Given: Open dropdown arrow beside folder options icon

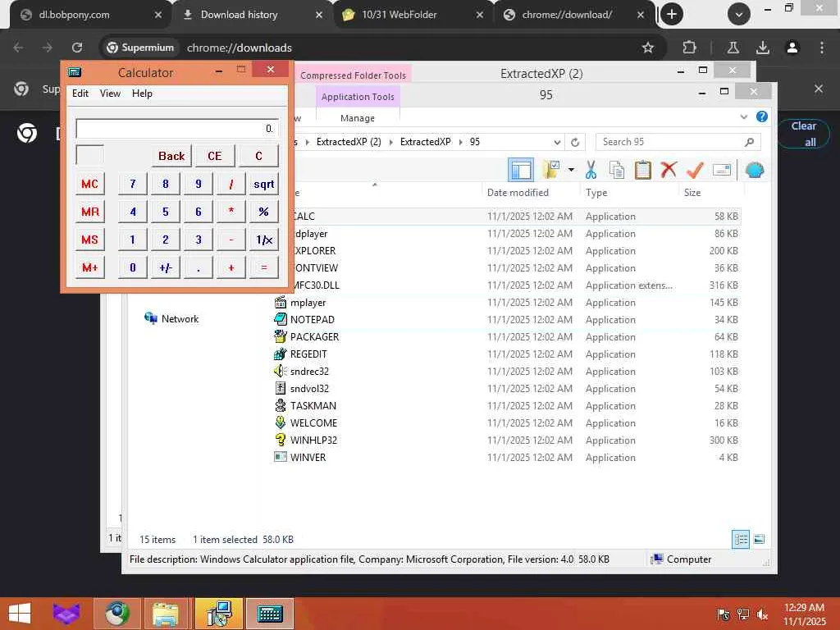Looking at the screenshot, I should 571,171.
